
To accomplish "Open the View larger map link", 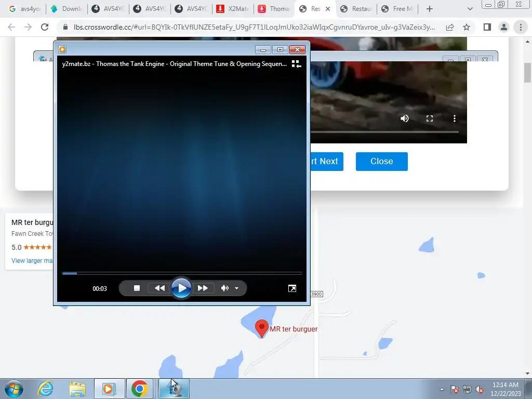I will [32, 261].
